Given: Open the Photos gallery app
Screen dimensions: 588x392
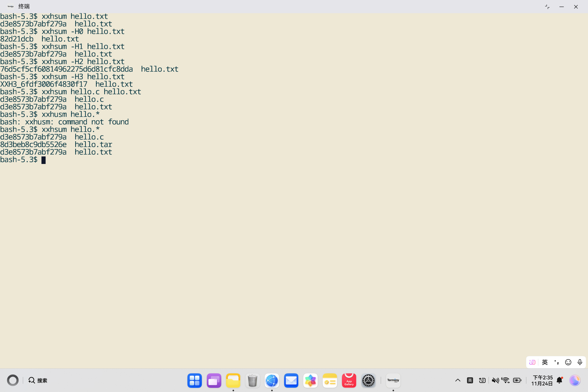Looking at the screenshot, I should (x=310, y=380).
